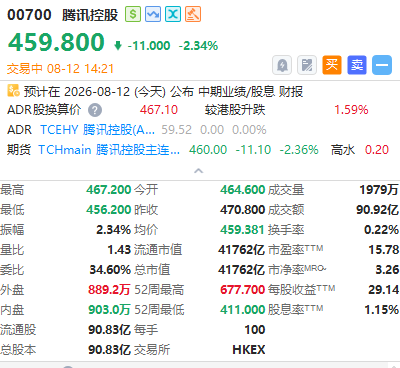Screen dimensions: 400x368
Task: Click the 每股收益TTM value 29.14
Action: [x=384, y=290]
